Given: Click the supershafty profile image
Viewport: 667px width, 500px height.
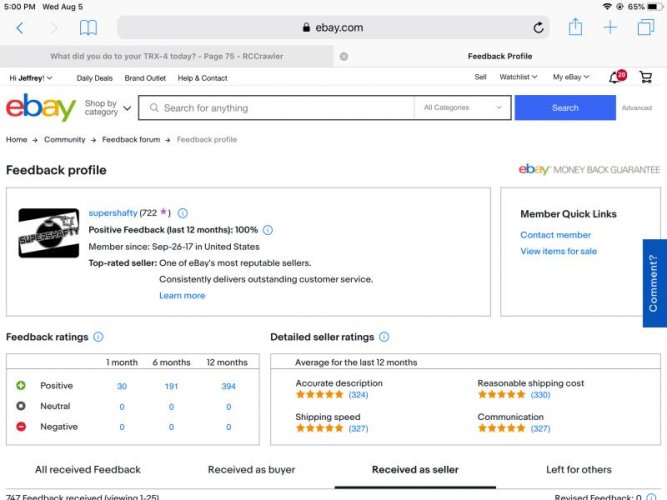Looking at the screenshot, I should click(48, 233).
